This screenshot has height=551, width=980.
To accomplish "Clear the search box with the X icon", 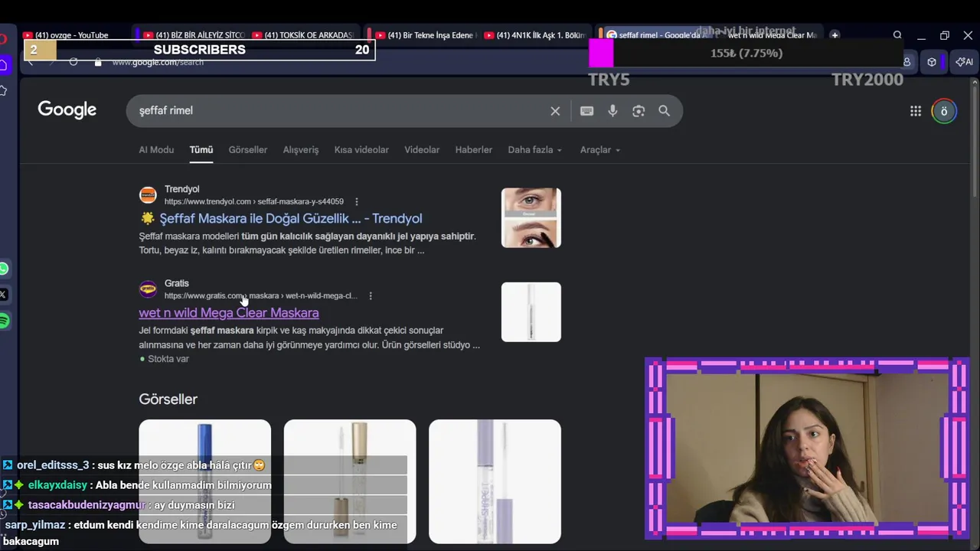I will 555,111.
